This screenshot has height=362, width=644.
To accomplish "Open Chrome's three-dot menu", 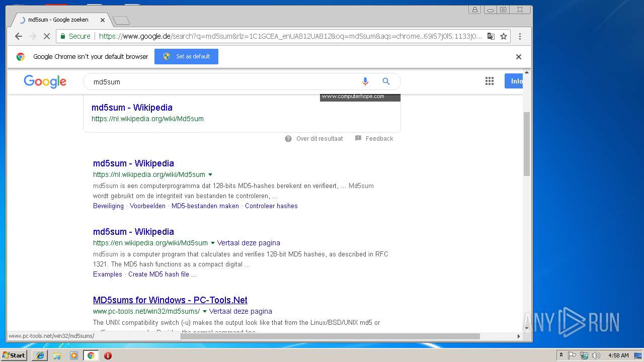I will coord(520,36).
